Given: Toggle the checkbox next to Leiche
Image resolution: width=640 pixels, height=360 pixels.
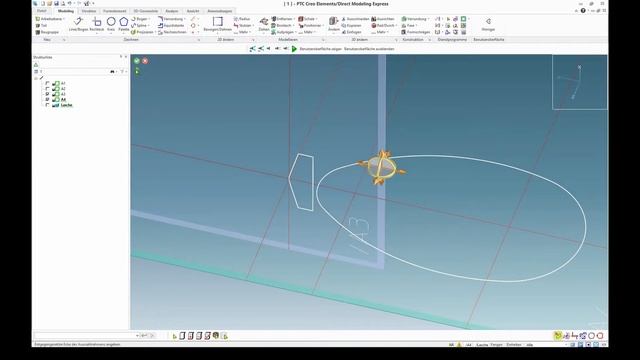Looking at the screenshot, I should tap(47, 105).
